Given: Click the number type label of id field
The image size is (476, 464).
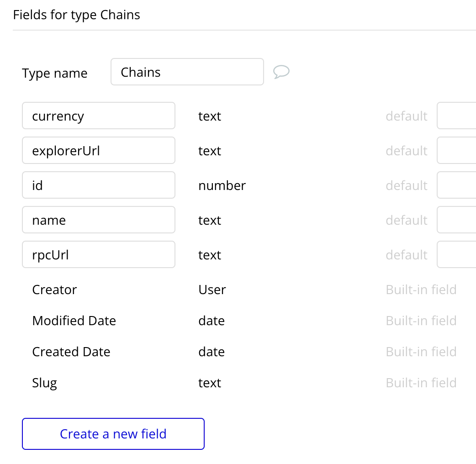Looking at the screenshot, I should coord(222,185).
